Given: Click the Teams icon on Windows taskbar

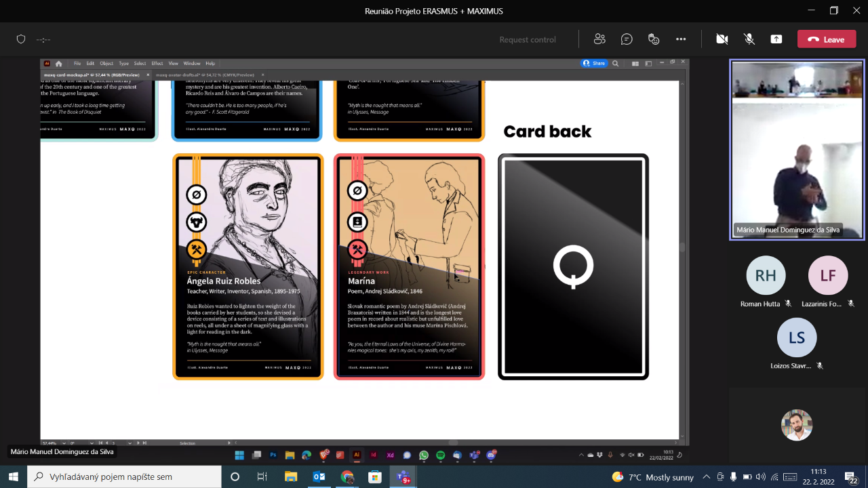Looking at the screenshot, I should [x=403, y=476].
